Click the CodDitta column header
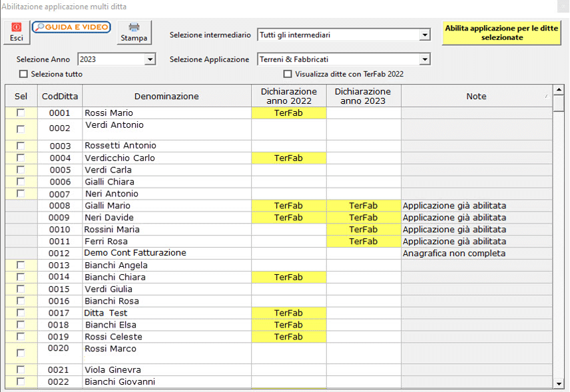This screenshot has height=392, width=570. click(x=60, y=97)
